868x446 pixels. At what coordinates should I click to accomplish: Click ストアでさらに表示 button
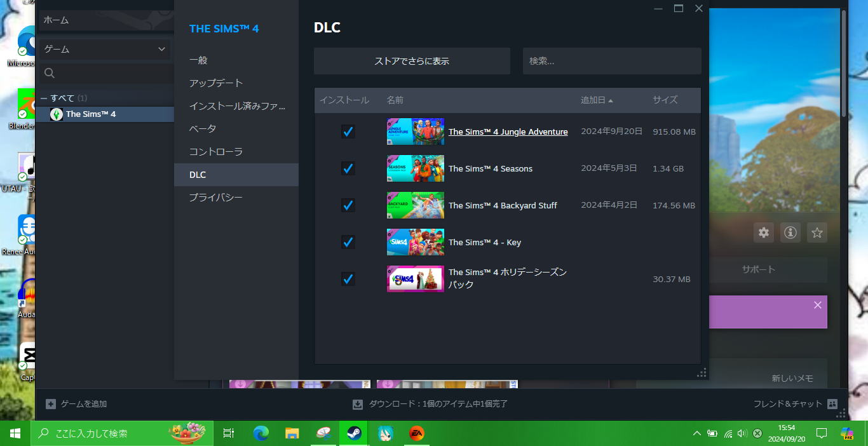[412, 61]
